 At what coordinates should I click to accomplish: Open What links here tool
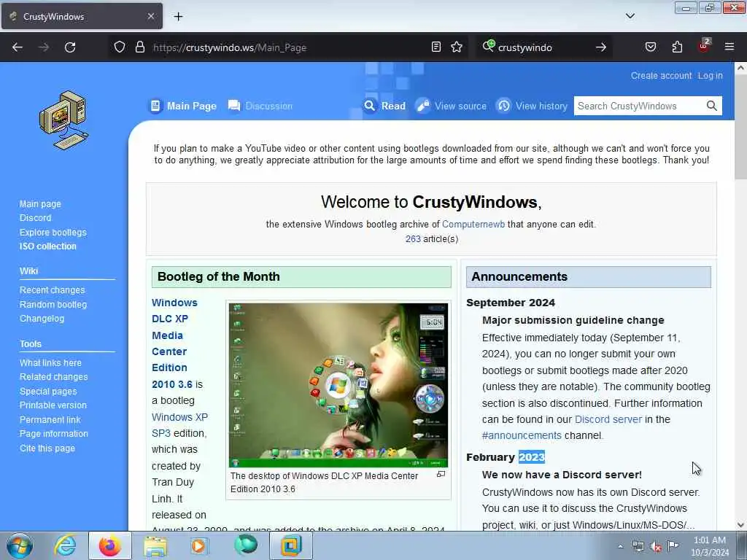[50, 363]
